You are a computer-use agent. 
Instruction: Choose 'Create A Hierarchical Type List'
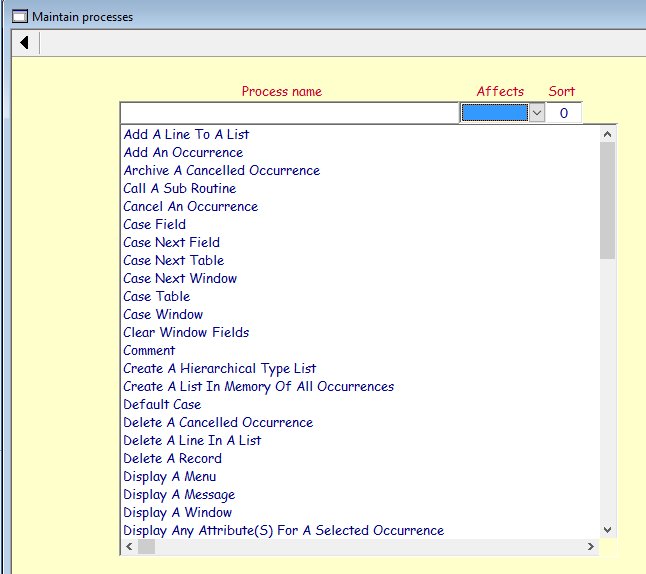pyautogui.click(x=219, y=368)
